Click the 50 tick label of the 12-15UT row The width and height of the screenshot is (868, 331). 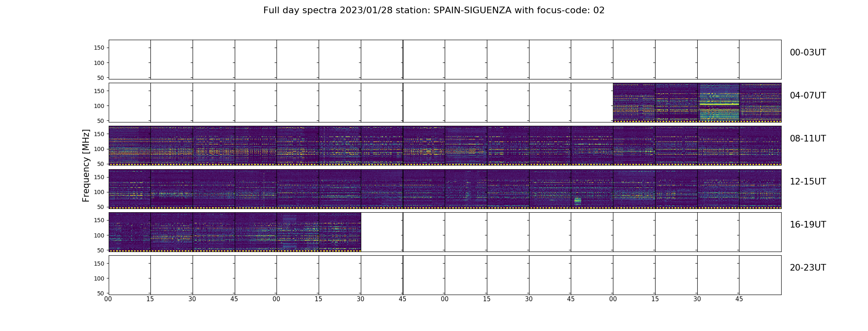(101, 207)
